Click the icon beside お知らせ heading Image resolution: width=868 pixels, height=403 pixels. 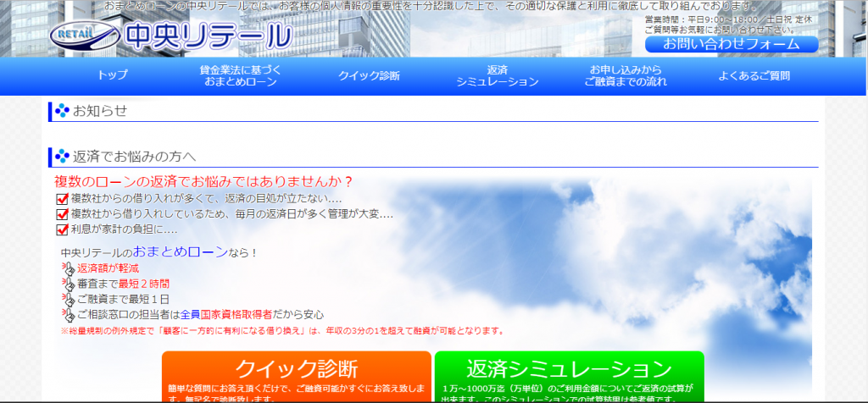pyautogui.click(x=62, y=111)
